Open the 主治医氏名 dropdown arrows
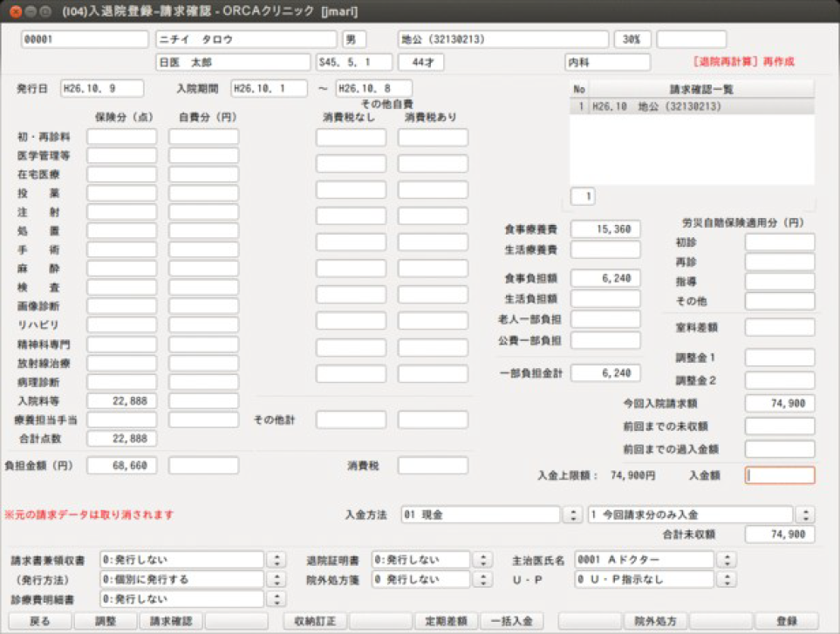 (x=727, y=560)
